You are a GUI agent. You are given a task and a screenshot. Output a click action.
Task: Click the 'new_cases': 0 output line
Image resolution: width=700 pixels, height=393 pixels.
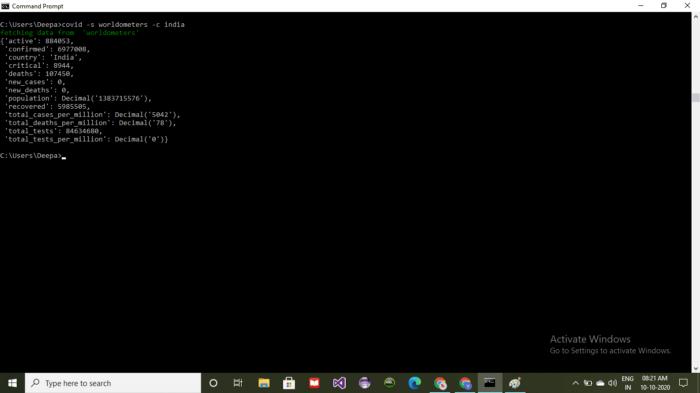pos(35,82)
